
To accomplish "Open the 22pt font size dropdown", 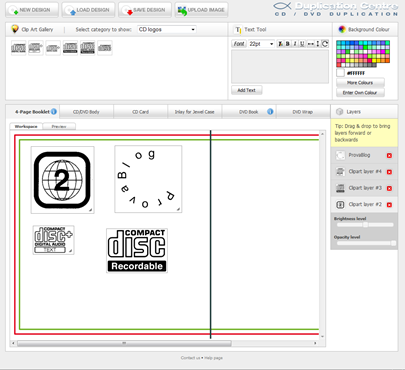I will point(261,44).
